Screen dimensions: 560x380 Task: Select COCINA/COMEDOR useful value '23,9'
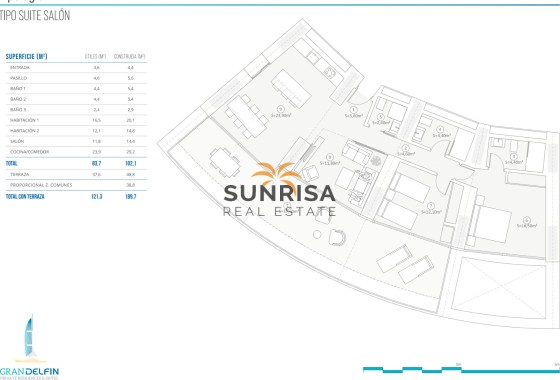(x=96, y=152)
